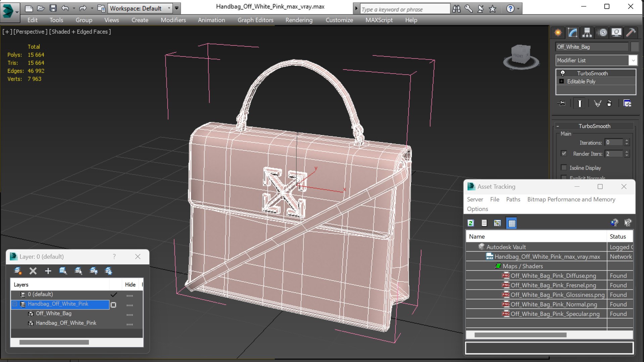Create new layer with plus icon
Image resolution: width=644 pixels, height=362 pixels.
(x=48, y=271)
